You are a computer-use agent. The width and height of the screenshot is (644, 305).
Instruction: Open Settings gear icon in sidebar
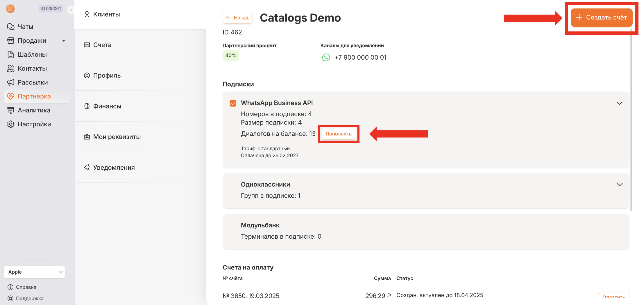pyautogui.click(x=11, y=124)
